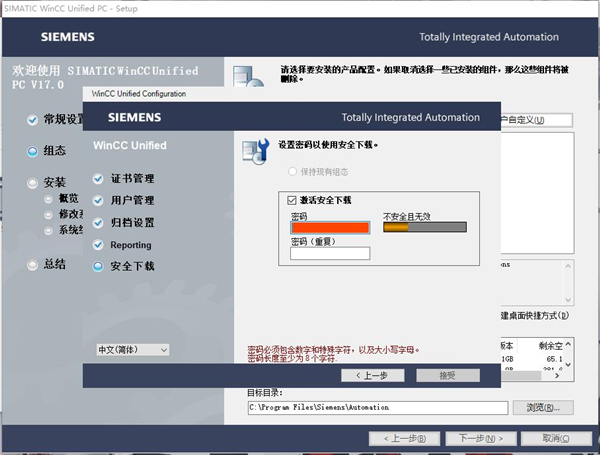Click the disk table scroll right arrow
This screenshot has width=600, height=455.
[x=557, y=376]
